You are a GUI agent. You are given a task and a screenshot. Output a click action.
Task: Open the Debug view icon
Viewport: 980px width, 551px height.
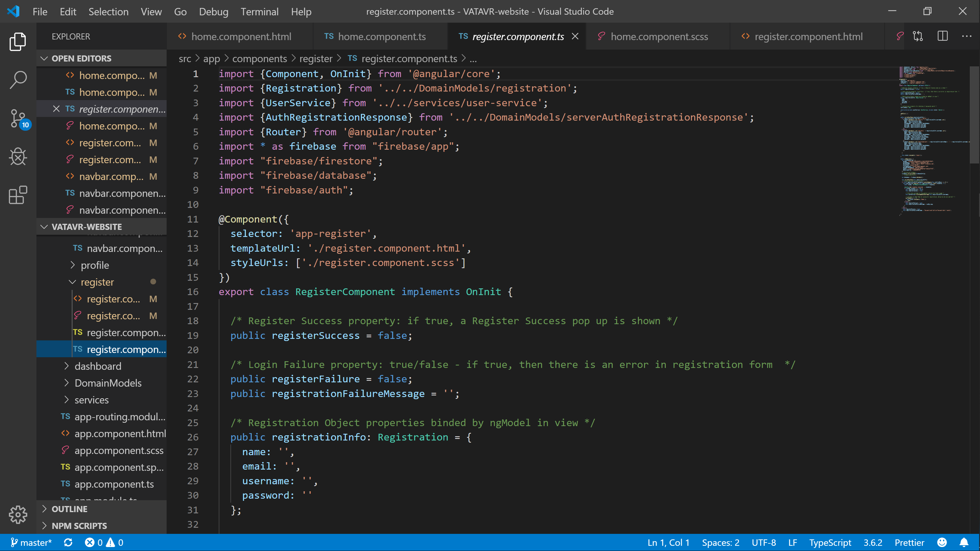(18, 157)
